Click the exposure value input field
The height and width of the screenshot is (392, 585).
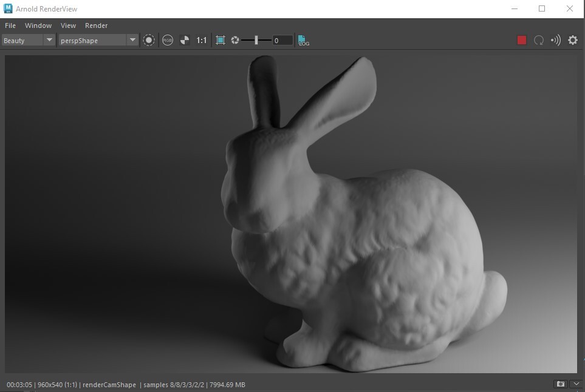click(x=282, y=41)
